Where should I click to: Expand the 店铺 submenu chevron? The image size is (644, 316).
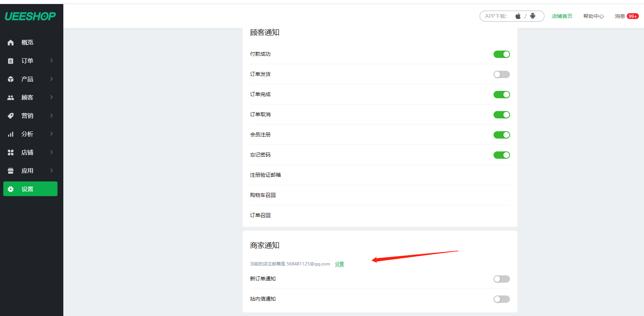[x=52, y=152]
